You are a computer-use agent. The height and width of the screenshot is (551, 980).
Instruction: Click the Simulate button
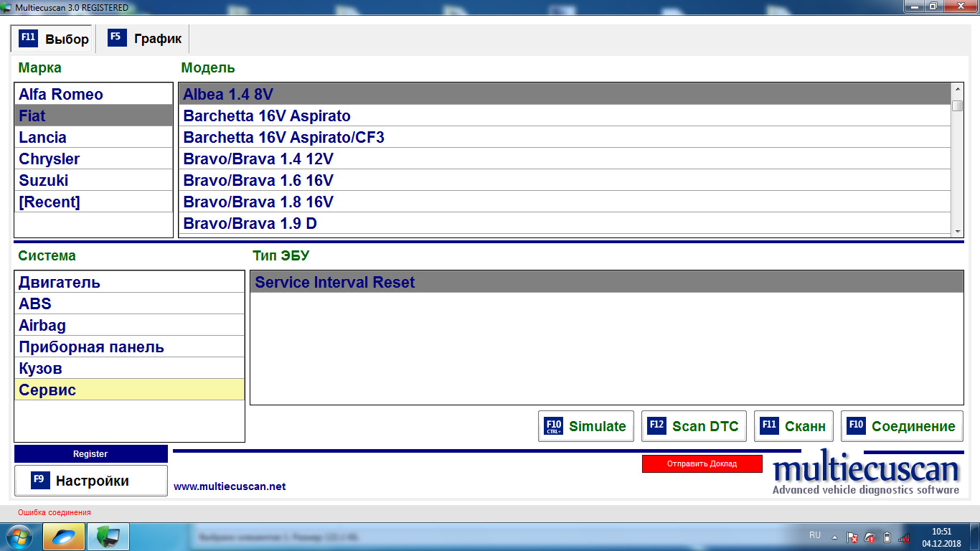[x=586, y=426]
